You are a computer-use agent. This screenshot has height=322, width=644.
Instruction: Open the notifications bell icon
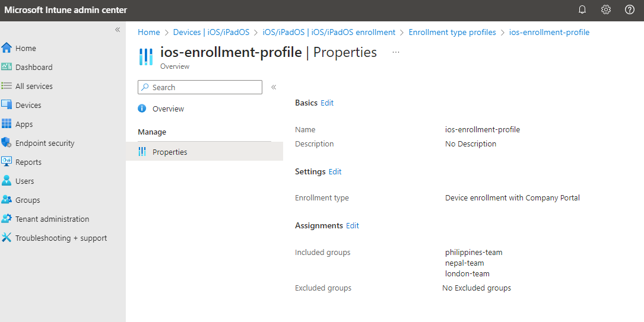tap(582, 9)
